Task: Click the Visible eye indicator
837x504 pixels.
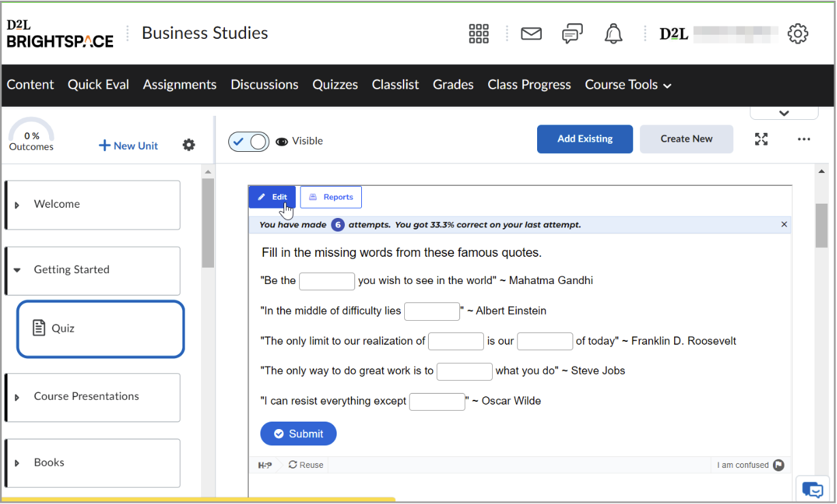Action: click(x=281, y=141)
